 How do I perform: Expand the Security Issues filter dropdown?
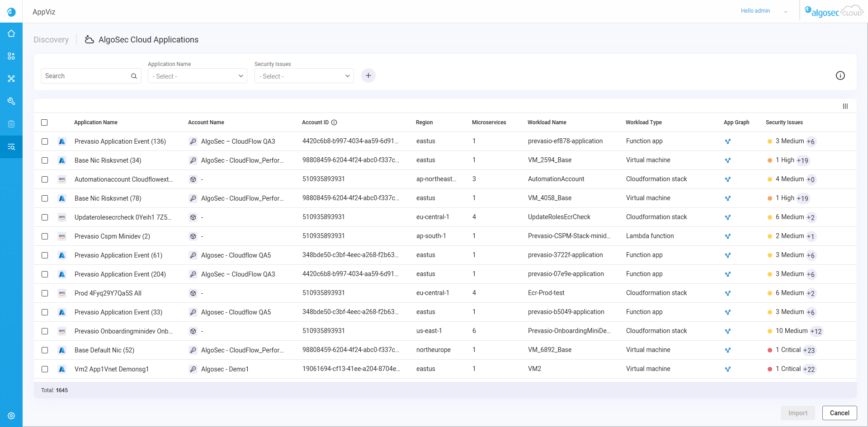tap(304, 76)
